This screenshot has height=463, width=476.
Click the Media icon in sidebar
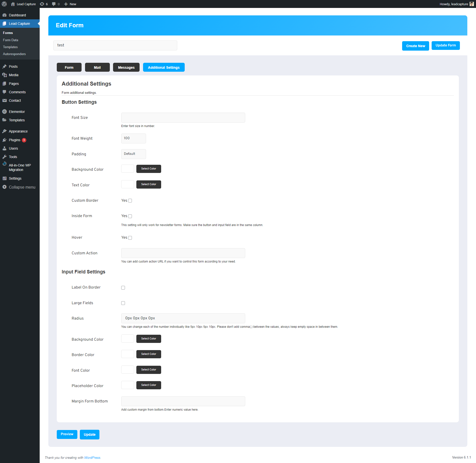4,75
